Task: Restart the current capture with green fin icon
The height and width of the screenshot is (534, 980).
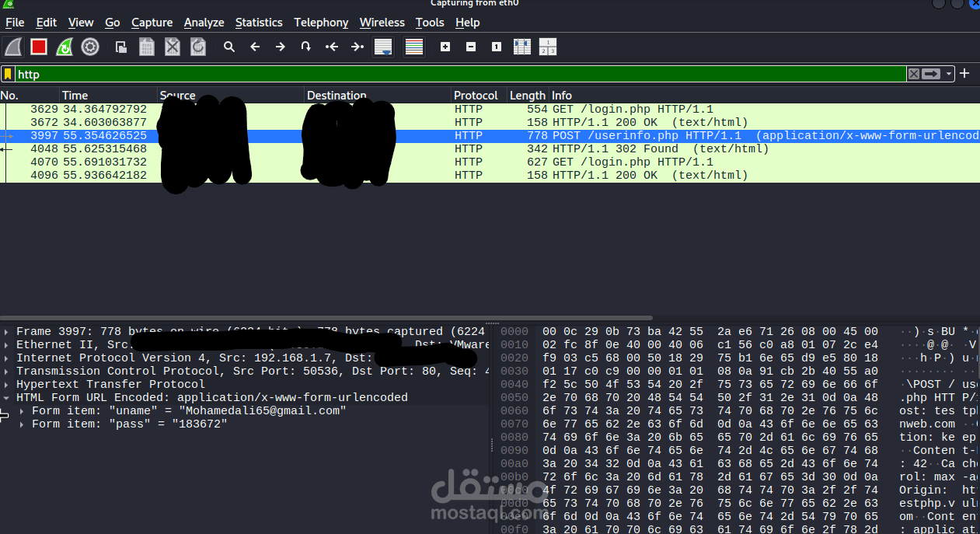Action: (65, 47)
